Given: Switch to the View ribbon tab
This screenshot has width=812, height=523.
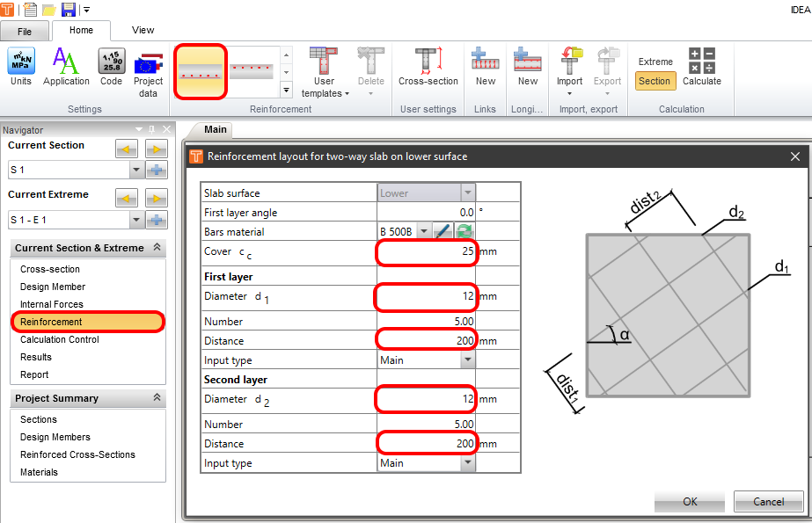Looking at the screenshot, I should (143, 30).
